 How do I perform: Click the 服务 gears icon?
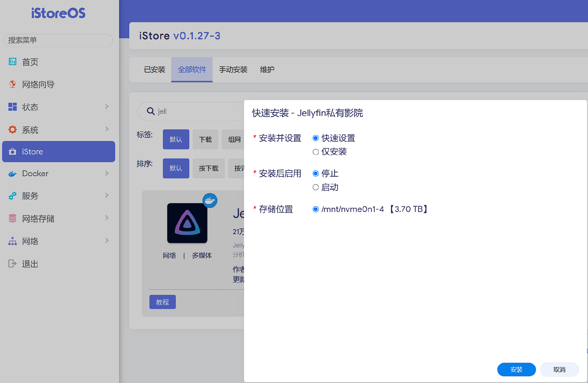(x=13, y=196)
